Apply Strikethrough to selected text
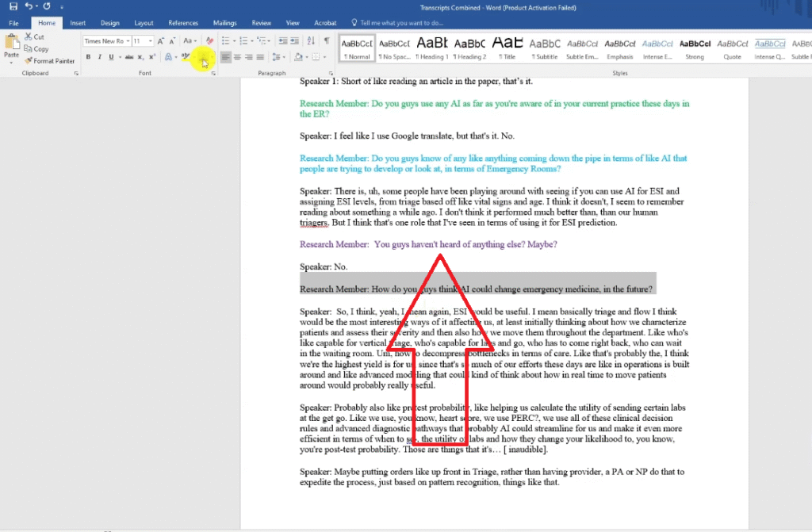Image resolution: width=812 pixels, height=532 pixels. 128,57
